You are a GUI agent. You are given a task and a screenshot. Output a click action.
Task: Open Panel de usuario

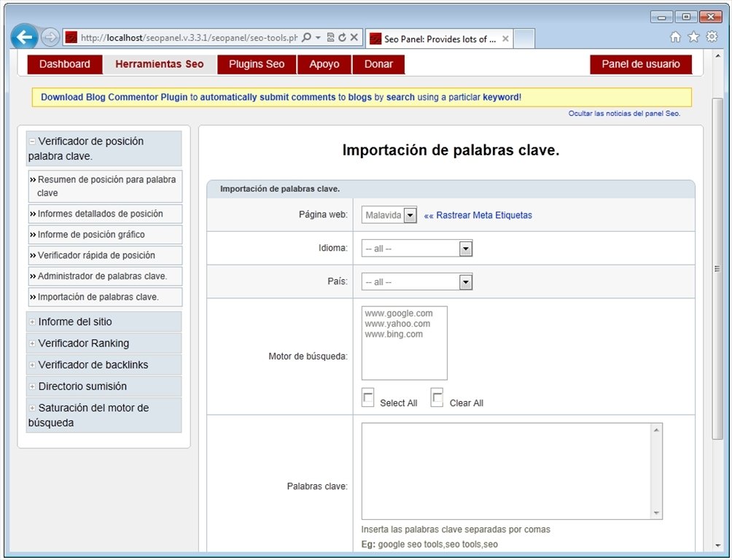(x=641, y=64)
